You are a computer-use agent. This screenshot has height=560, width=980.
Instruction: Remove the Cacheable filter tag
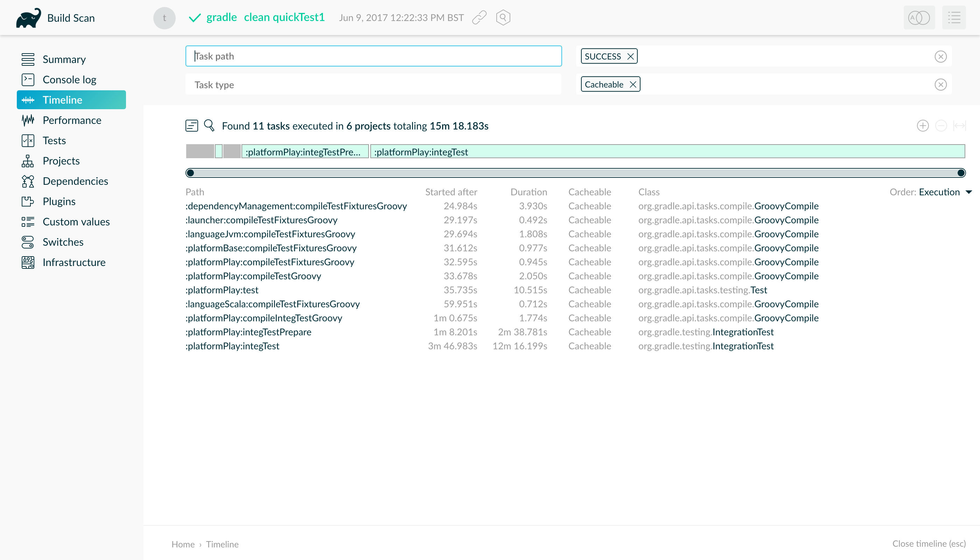coord(633,85)
